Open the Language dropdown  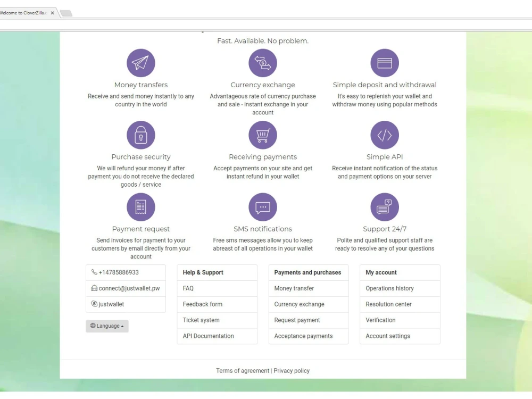point(107,326)
